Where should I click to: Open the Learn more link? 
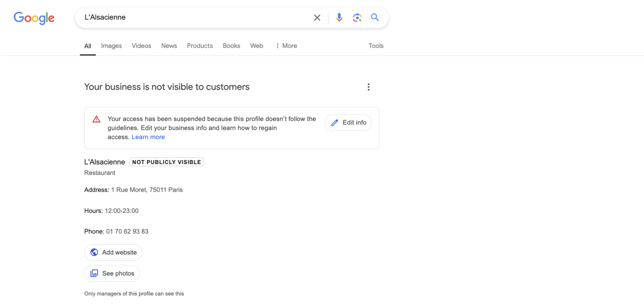click(148, 137)
